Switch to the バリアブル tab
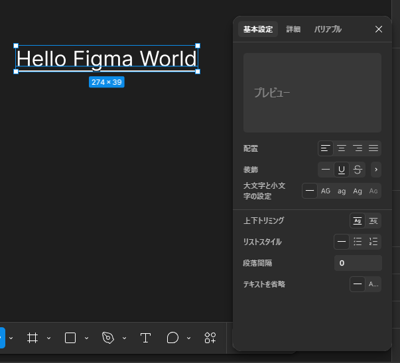This screenshot has height=363, width=400. pyautogui.click(x=328, y=29)
